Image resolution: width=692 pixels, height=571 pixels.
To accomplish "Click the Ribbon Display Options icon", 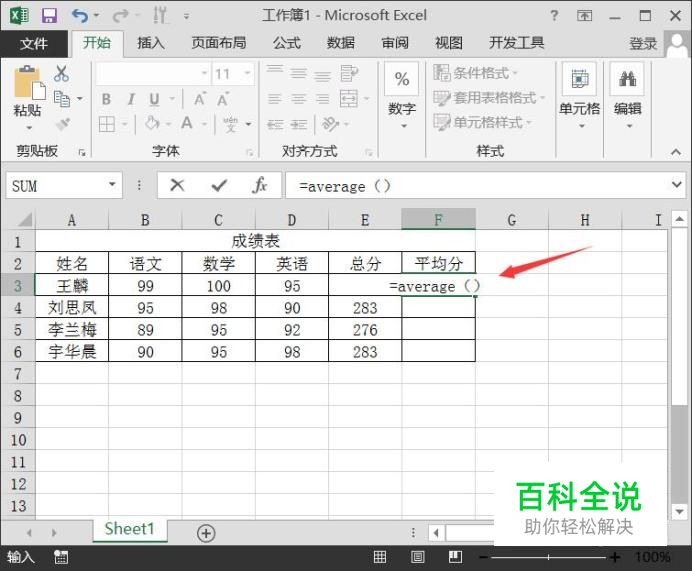I will [x=584, y=16].
